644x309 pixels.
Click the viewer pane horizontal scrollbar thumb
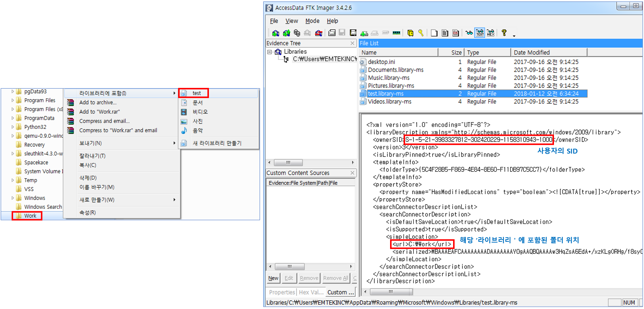point(391,292)
